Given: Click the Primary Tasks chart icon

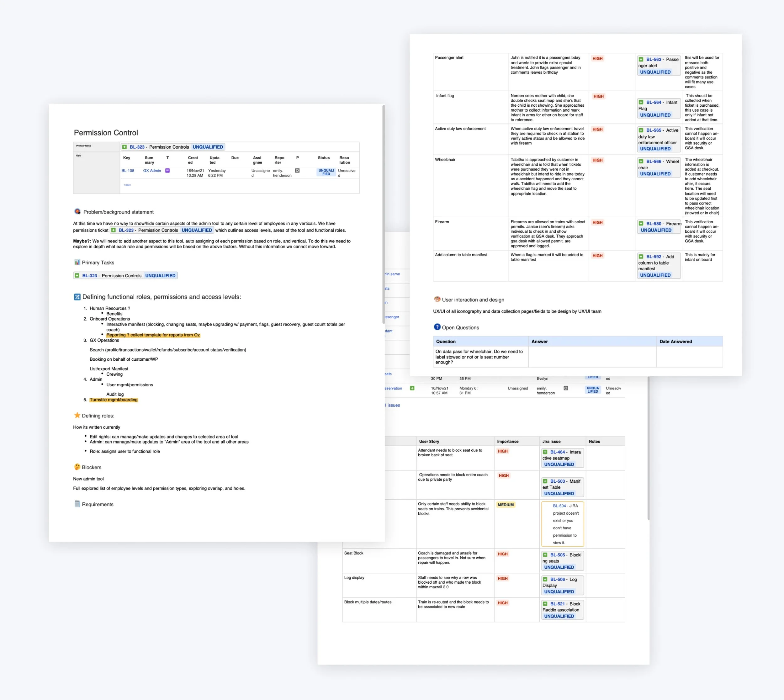Looking at the screenshot, I should pos(77,262).
